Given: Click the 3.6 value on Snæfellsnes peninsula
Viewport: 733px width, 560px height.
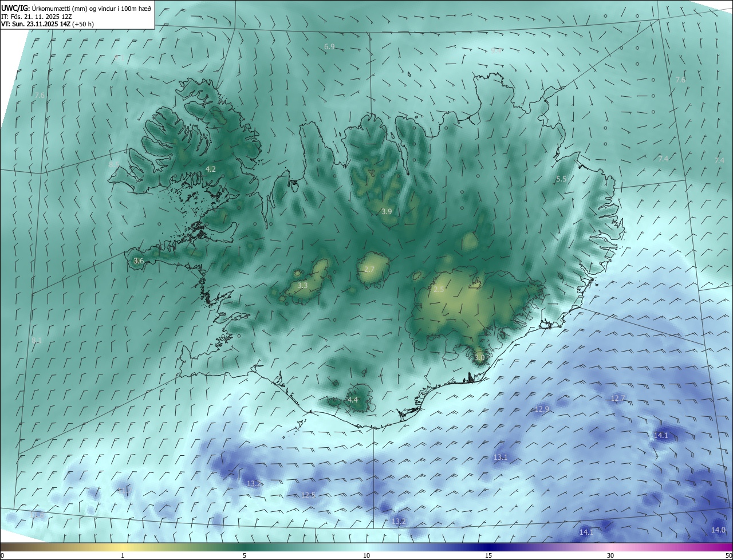Looking at the screenshot, I should click(x=139, y=261).
